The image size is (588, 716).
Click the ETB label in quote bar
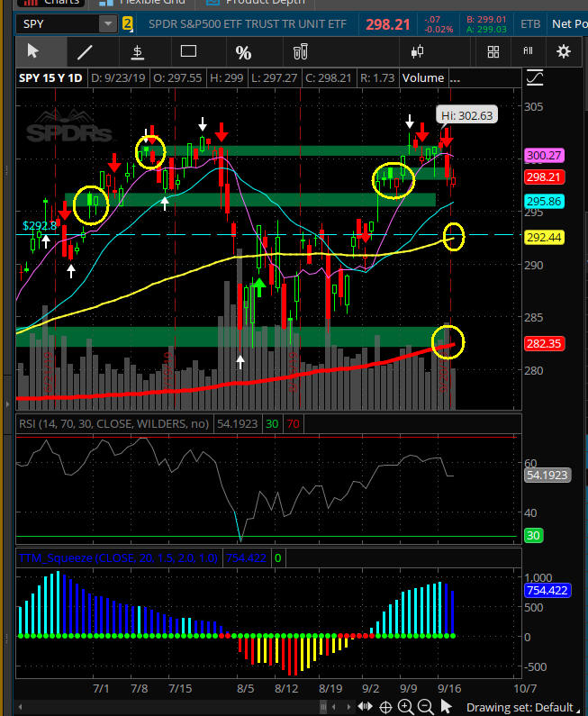(530, 23)
